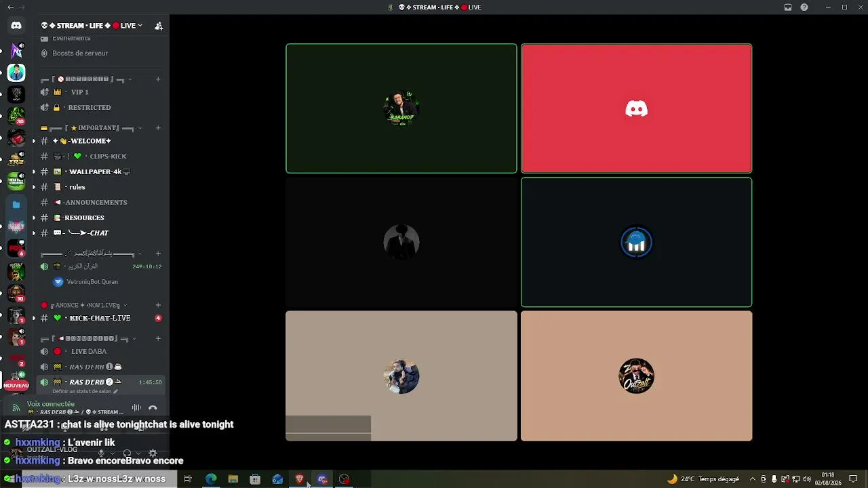The width and height of the screenshot is (868, 488).
Task: Join the RAS DERB 1 voice channel
Action: (100, 367)
